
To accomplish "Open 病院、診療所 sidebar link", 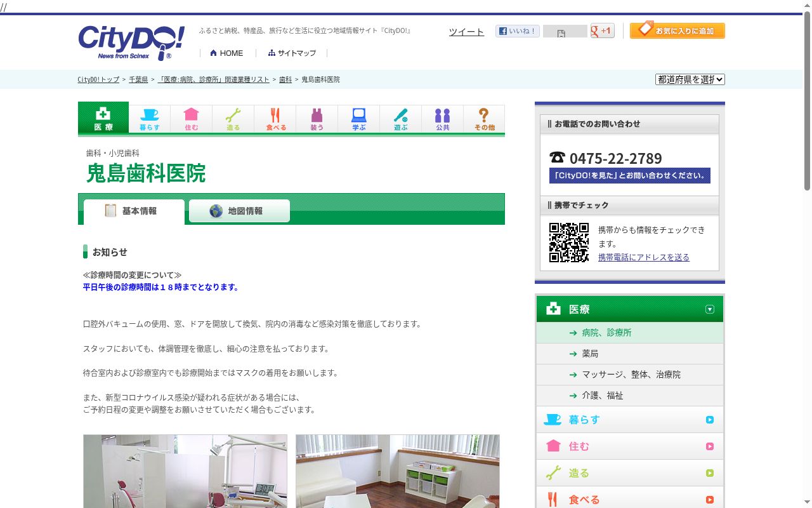I will click(606, 333).
